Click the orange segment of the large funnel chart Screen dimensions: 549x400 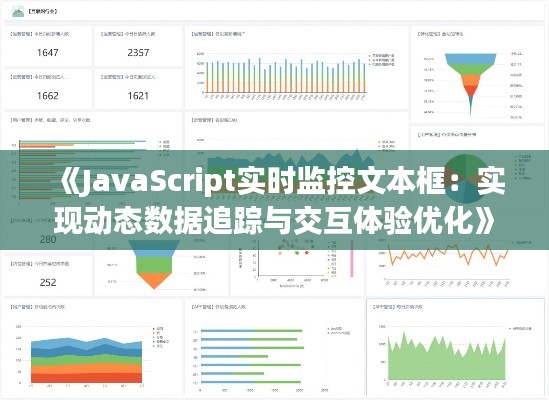[471, 81]
